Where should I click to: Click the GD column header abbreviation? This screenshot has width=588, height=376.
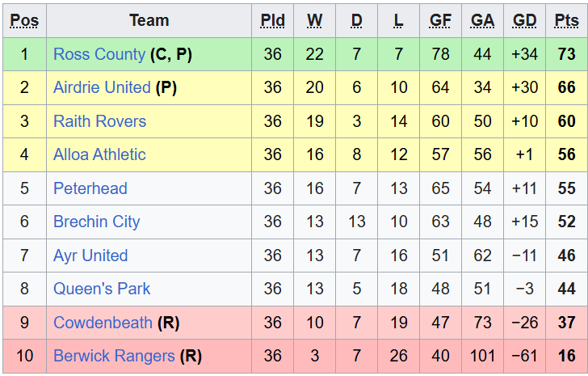(524, 20)
